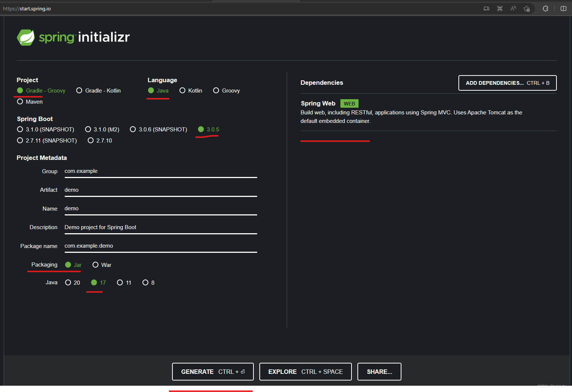Click the Project Metadata heading
This screenshot has height=392, width=572.
(x=42, y=158)
